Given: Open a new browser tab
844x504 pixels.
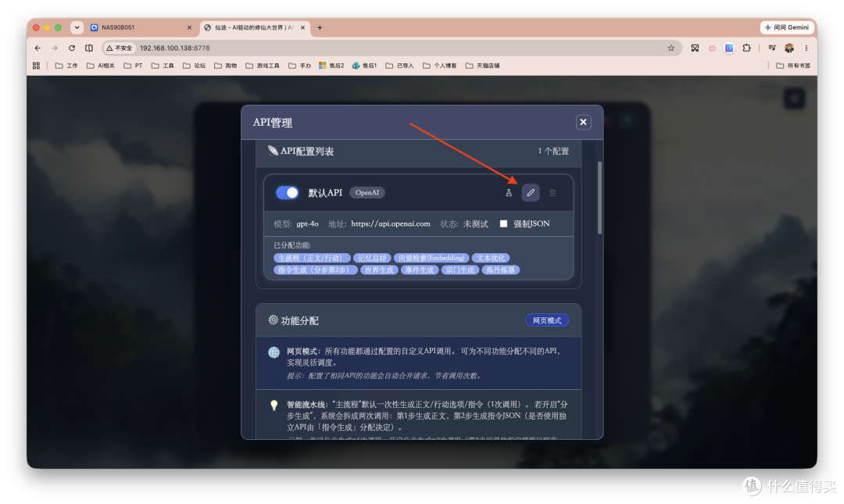Looking at the screenshot, I should tap(320, 27).
